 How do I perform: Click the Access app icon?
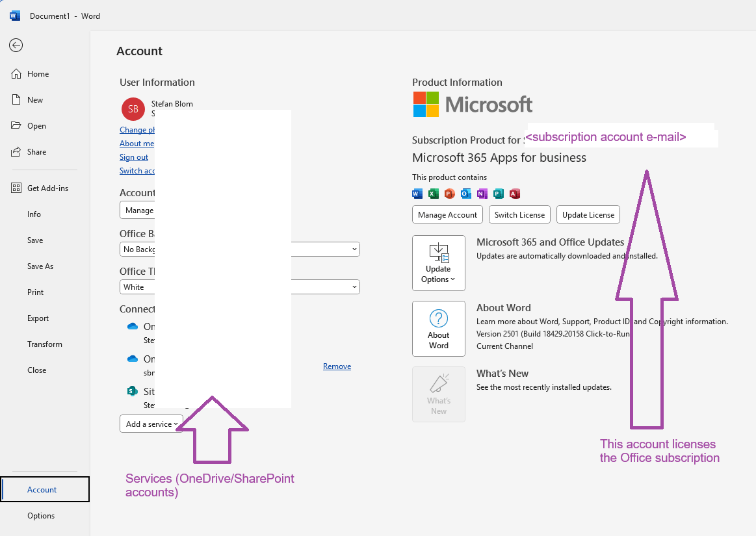[x=514, y=194]
